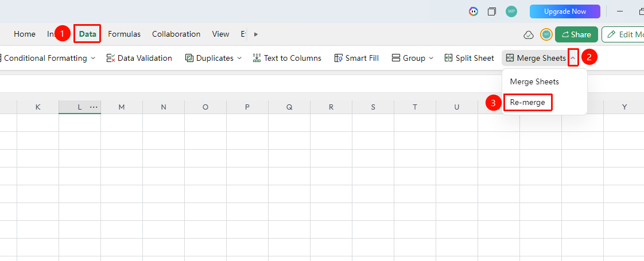The width and height of the screenshot is (644, 261).
Task: Select column N header
Action: (x=164, y=107)
